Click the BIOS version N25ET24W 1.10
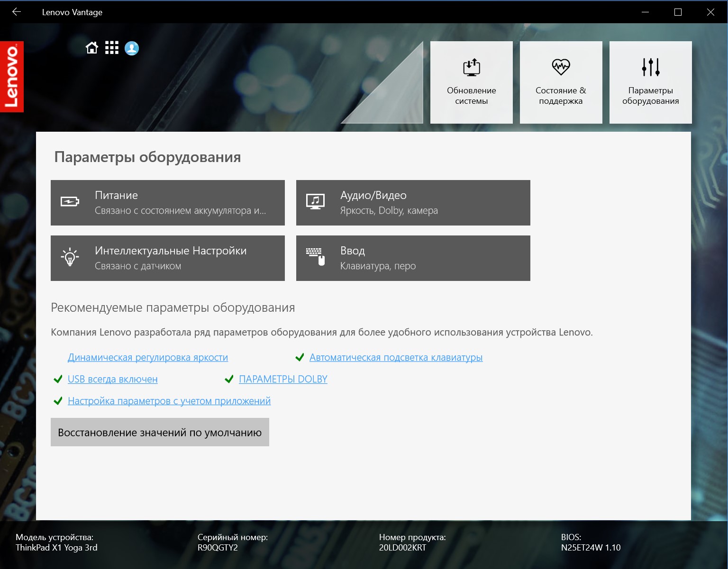Viewport: 728px width, 569px height. [591, 548]
